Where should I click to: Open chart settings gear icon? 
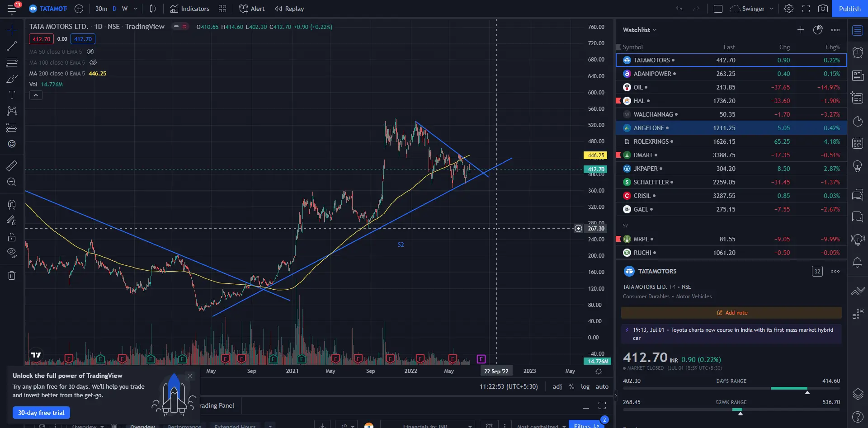[x=789, y=9]
